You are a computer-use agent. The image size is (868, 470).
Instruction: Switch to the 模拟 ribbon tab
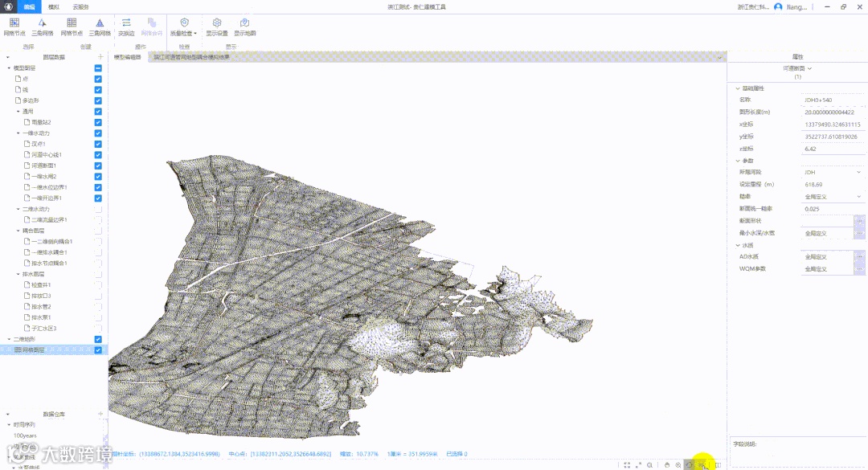point(54,6)
